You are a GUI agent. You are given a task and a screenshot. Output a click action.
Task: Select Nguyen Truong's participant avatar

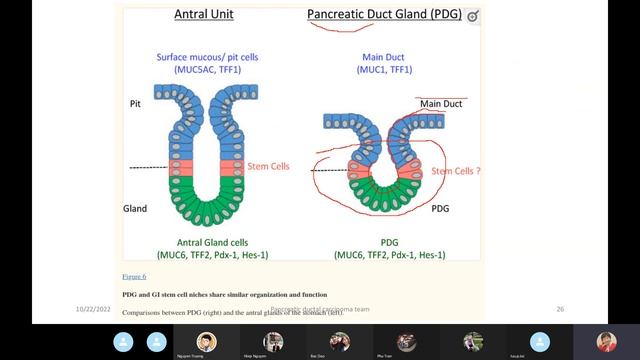pos(206,342)
